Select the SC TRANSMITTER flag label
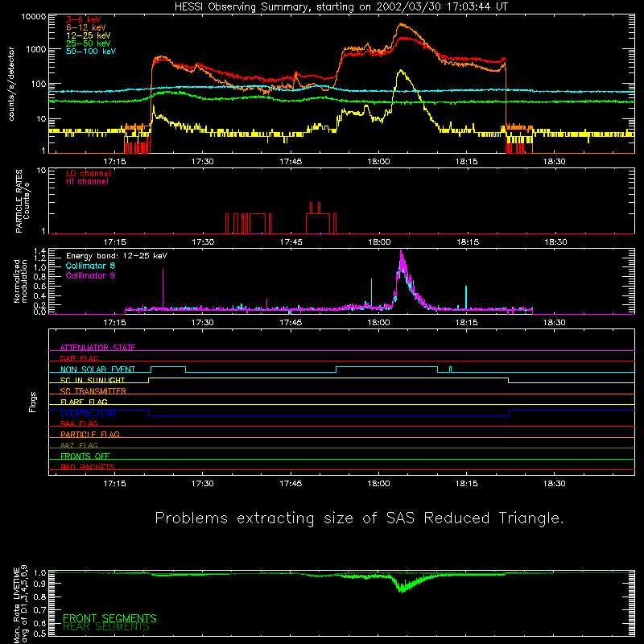The image size is (644, 644). (x=93, y=391)
